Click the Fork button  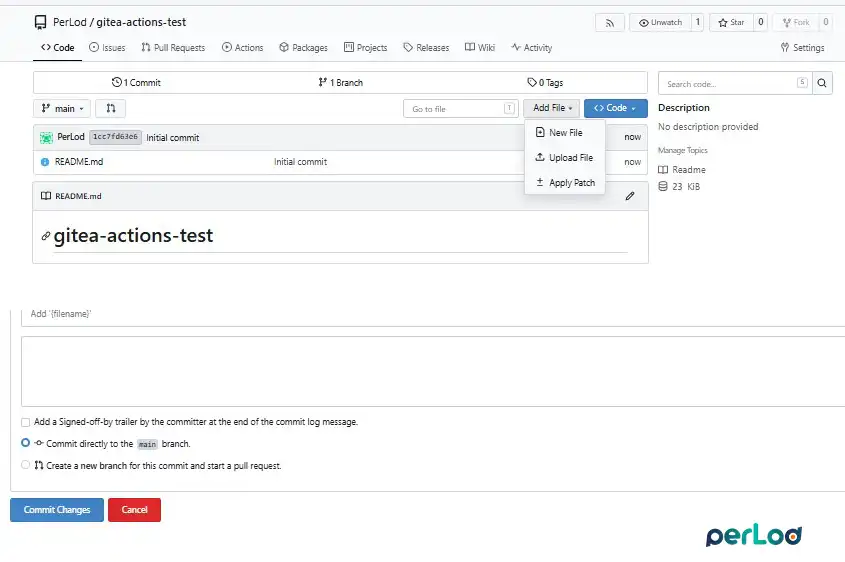(x=796, y=23)
